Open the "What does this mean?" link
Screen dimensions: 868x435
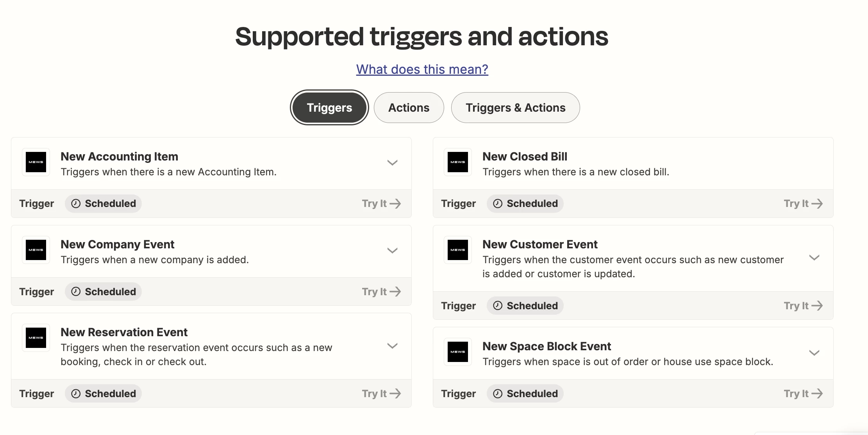click(422, 70)
